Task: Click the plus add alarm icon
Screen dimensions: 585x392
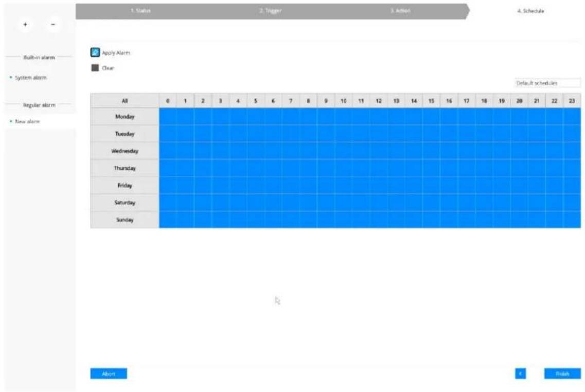Action: pos(25,25)
